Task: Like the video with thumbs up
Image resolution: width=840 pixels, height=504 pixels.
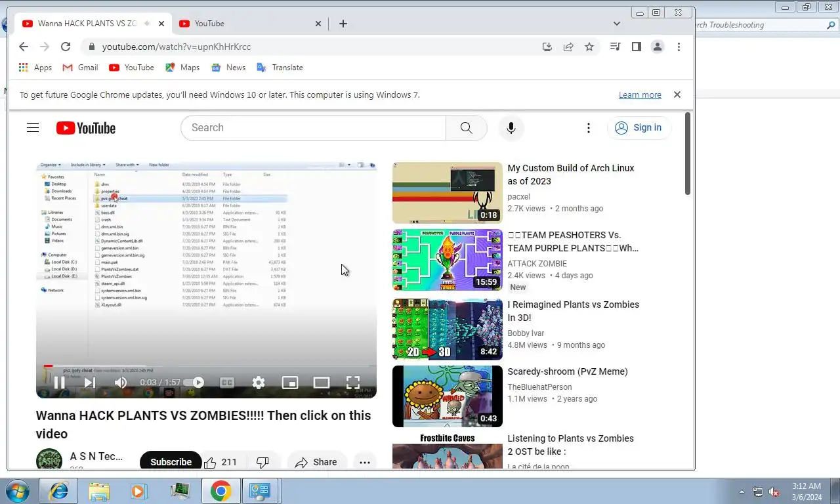Action: point(220,462)
